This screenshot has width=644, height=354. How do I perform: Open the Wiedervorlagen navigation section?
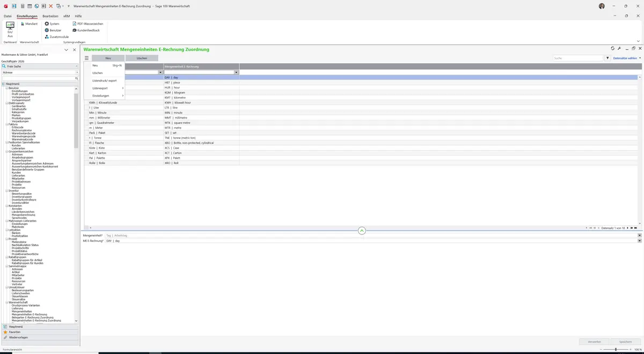pyautogui.click(x=40, y=337)
